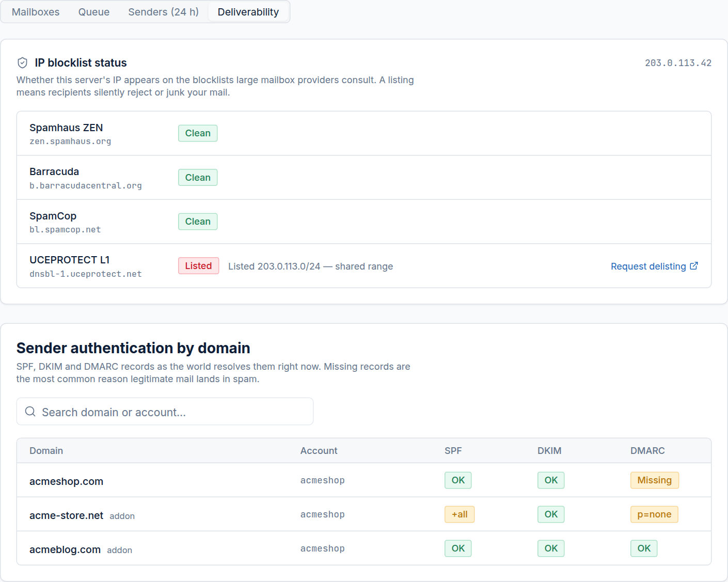
Task: Click the SPF OK badge for acmeshop.com
Action: coord(458,480)
